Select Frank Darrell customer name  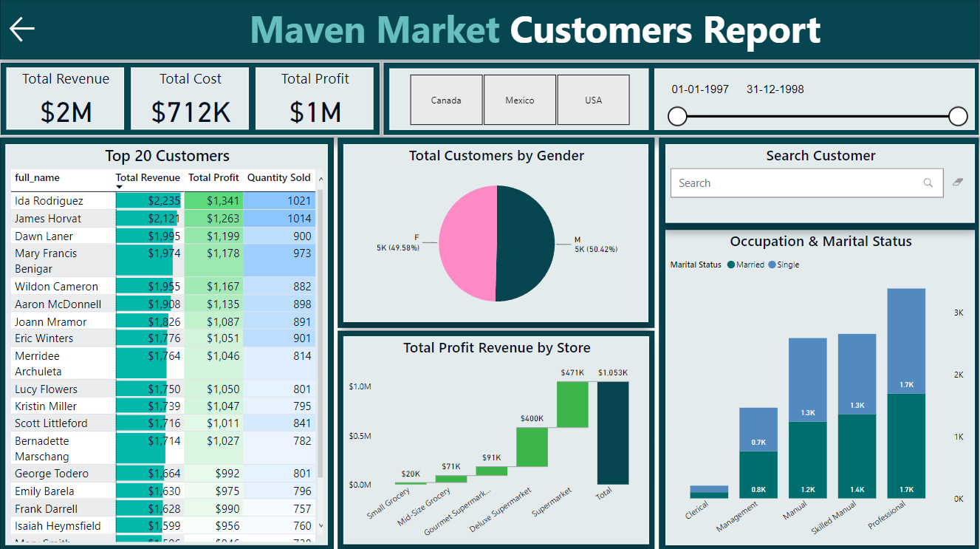46,509
